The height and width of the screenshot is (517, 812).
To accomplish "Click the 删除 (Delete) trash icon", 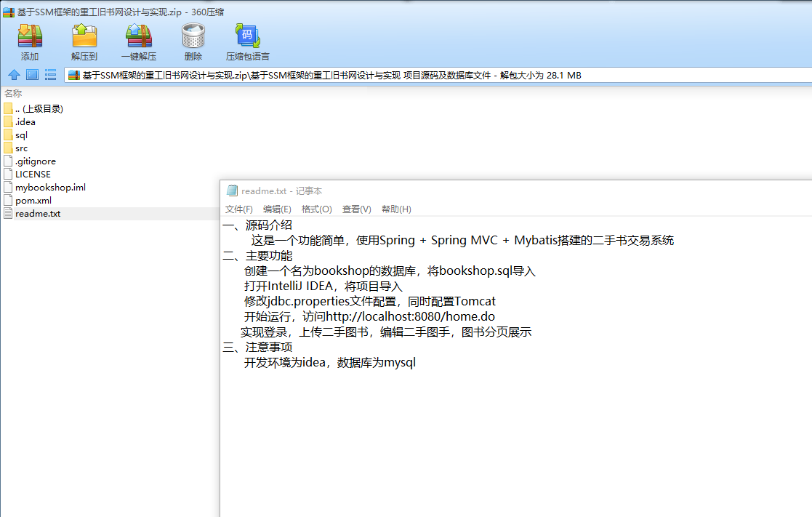I will pyautogui.click(x=193, y=36).
